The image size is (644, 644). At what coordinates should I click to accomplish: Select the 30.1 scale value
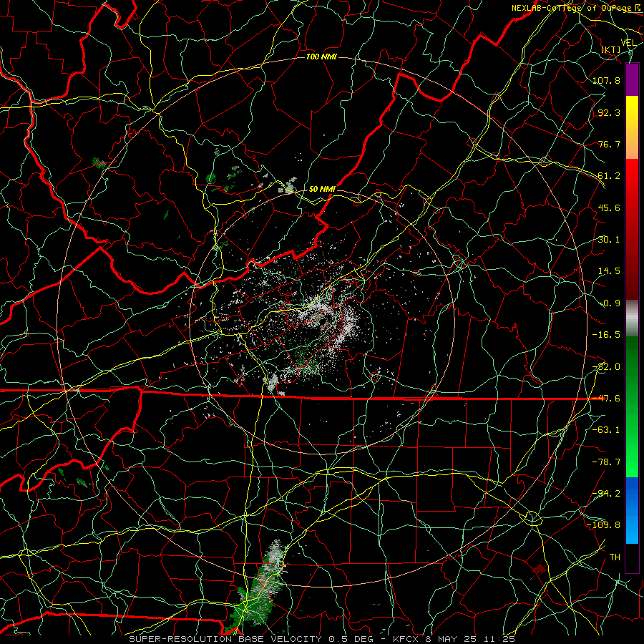pos(609,240)
